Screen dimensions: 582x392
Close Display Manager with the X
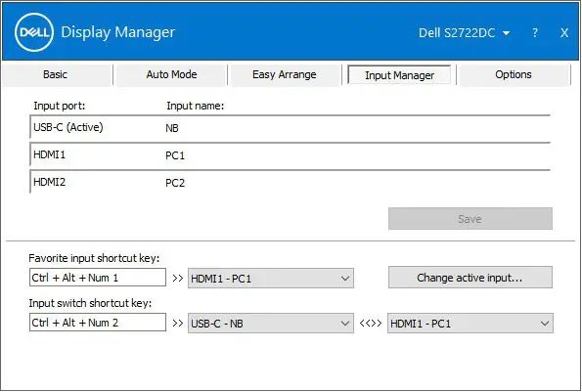click(x=564, y=33)
